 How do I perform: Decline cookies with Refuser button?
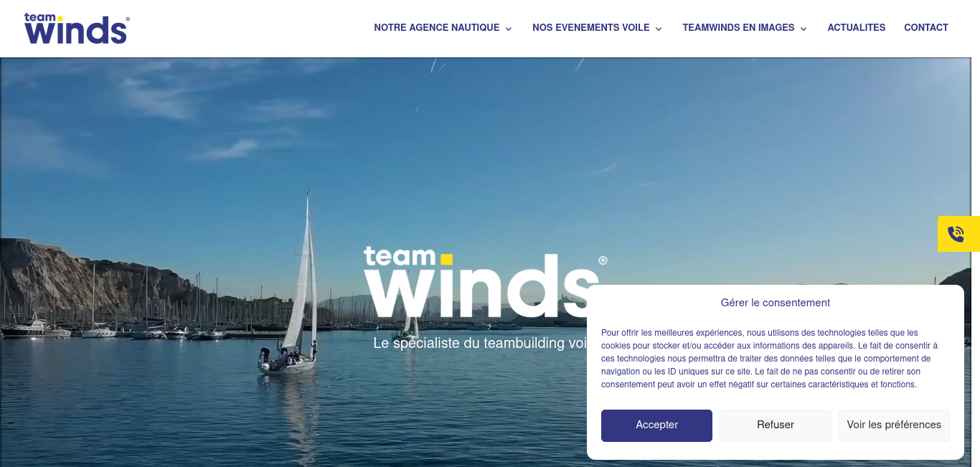coord(776,425)
